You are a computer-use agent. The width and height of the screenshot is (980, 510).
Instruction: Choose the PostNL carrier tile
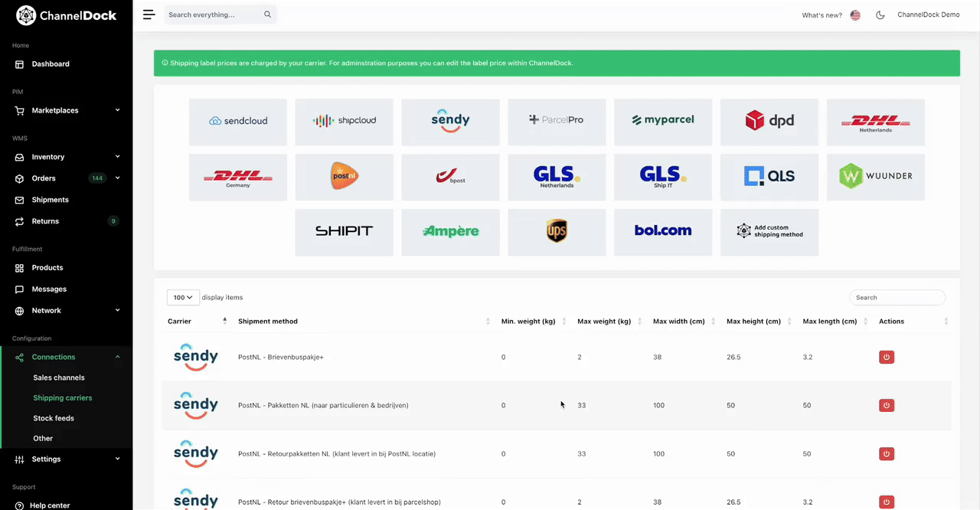(345, 177)
